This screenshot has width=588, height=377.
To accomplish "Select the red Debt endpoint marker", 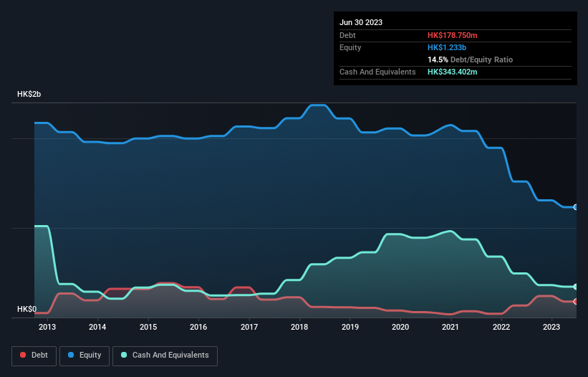I will click(576, 302).
